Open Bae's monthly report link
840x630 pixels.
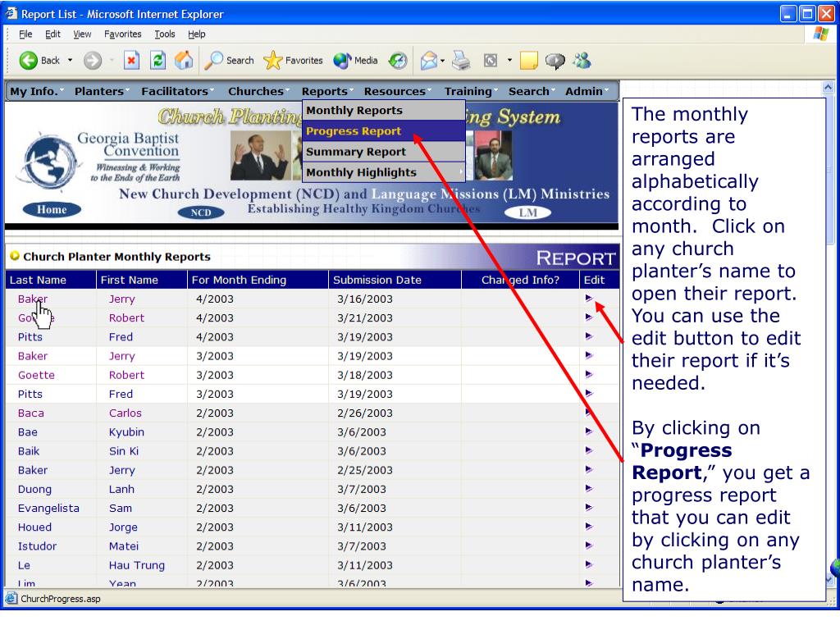(27, 431)
